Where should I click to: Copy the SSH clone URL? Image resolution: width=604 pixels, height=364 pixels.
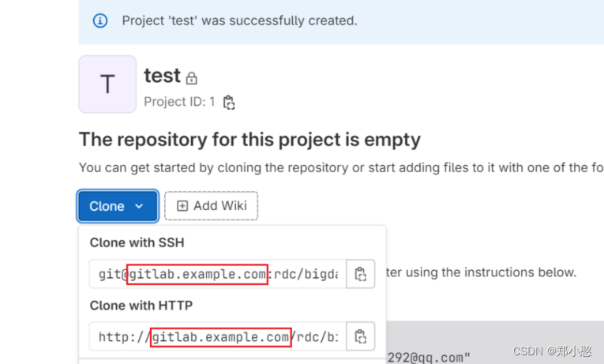pyautogui.click(x=361, y=274)
